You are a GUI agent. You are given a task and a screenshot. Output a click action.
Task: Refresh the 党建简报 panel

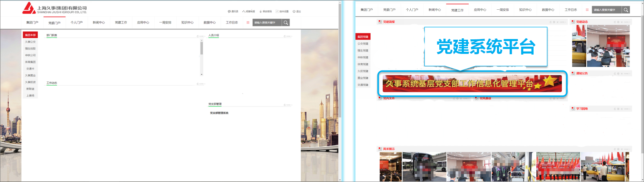(551, 22)
